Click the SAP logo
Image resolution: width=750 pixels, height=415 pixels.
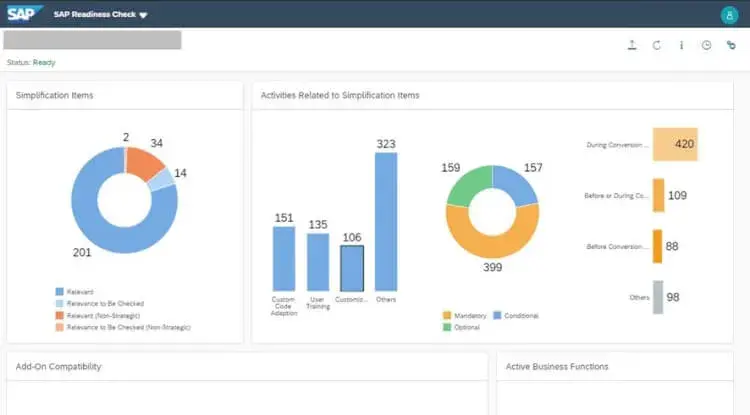21,14
